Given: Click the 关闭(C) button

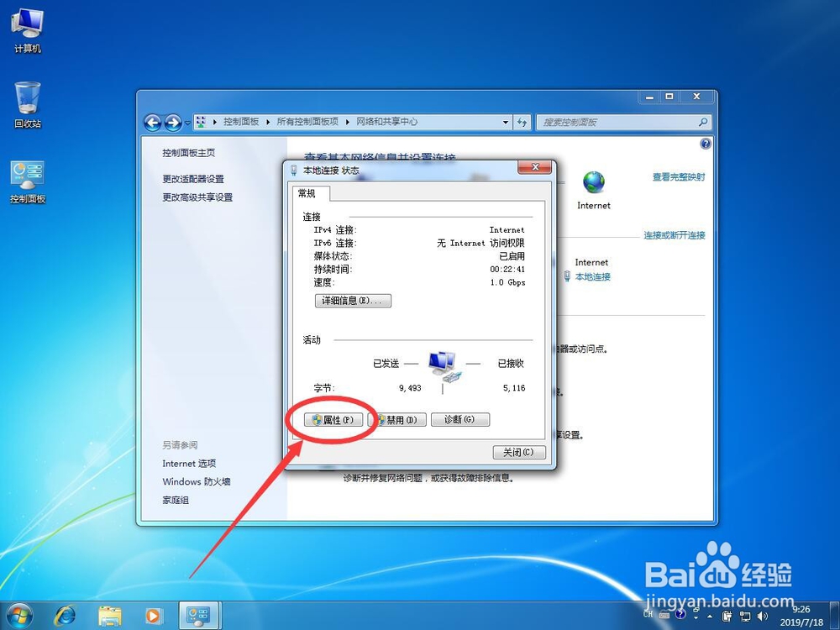Looking at the screenshot, I should point(518,452).
